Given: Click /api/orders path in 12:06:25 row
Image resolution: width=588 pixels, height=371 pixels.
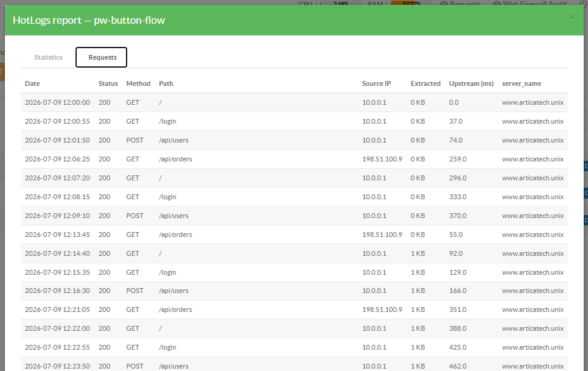Looking at the screenshot, I should (175, 159).
